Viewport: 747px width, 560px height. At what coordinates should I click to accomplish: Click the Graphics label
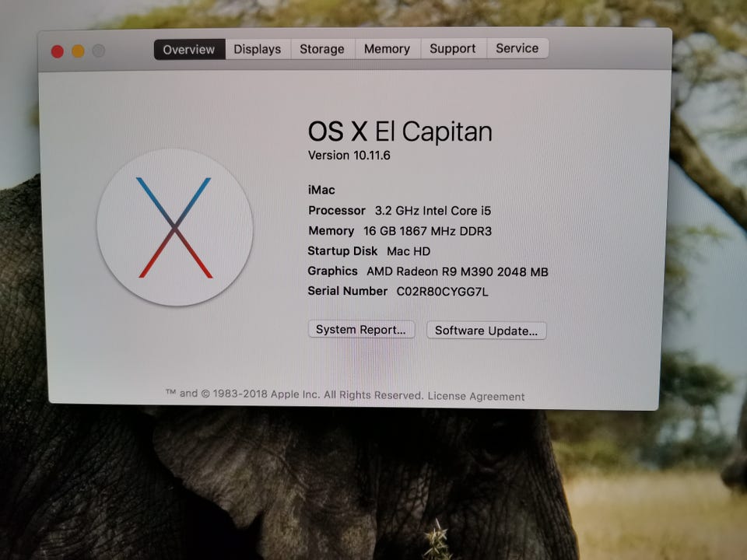(332, 271)
